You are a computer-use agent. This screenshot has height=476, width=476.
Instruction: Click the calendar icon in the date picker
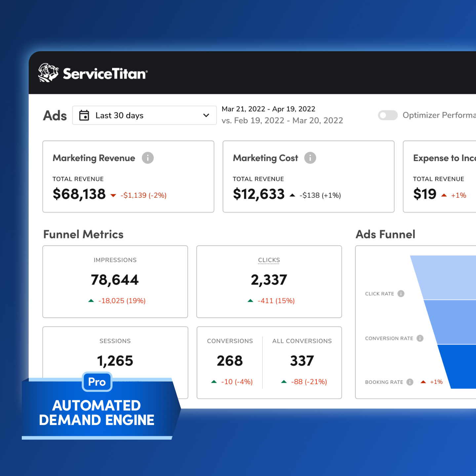pyautogui.click(x=84, y=115)
